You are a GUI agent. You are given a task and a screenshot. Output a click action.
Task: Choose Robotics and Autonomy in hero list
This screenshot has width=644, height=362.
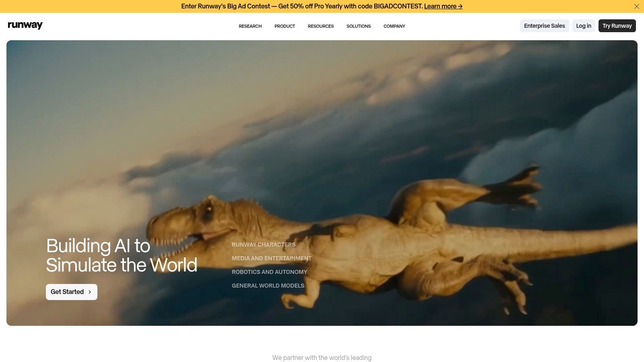click(269, 272)
